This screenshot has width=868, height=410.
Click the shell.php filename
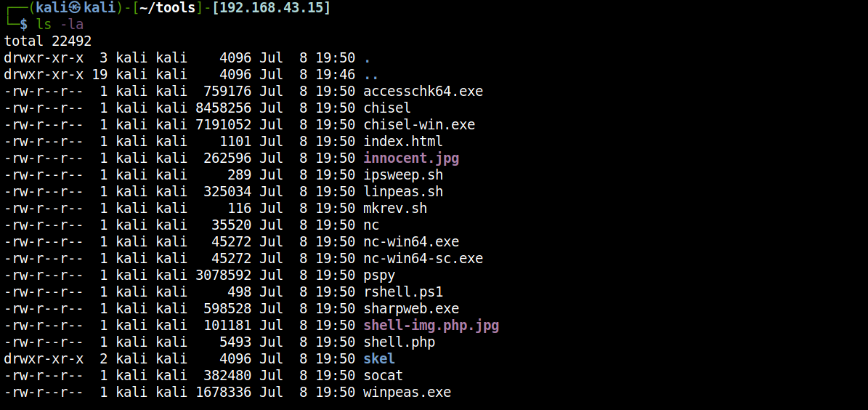pos(399,342)
